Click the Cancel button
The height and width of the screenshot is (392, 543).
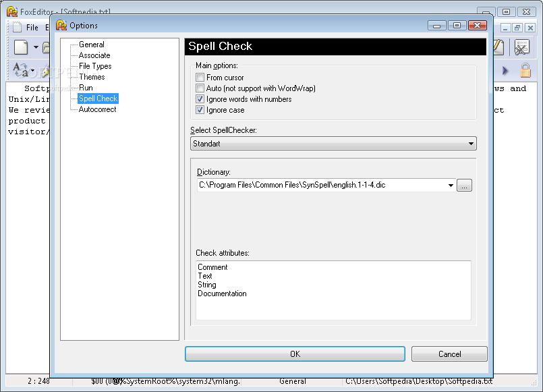(x=449, y=354)
